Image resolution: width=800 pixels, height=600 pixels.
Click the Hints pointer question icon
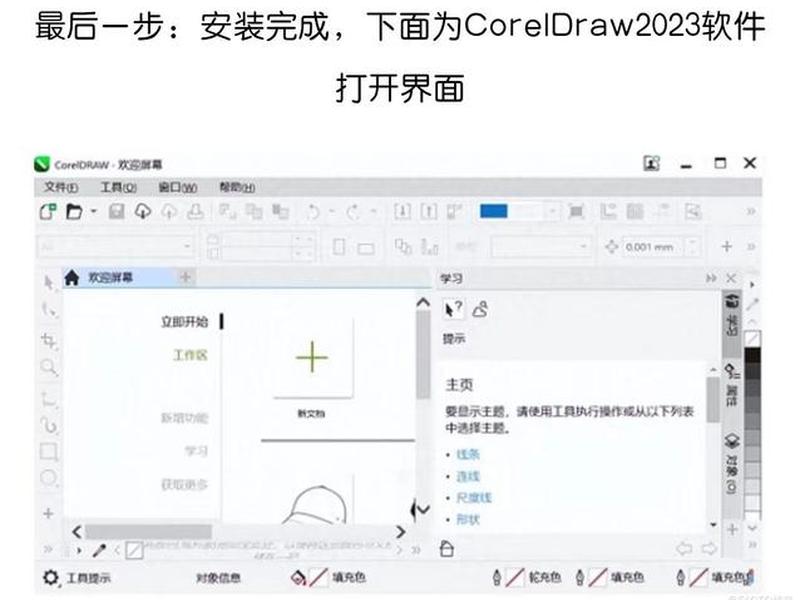click(x=453, y=309)
